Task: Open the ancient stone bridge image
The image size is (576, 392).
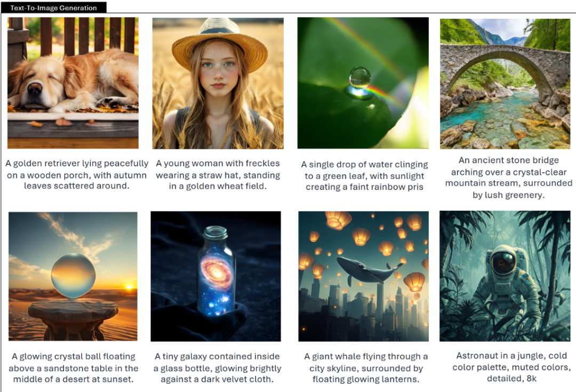Action: click(505, 84)
